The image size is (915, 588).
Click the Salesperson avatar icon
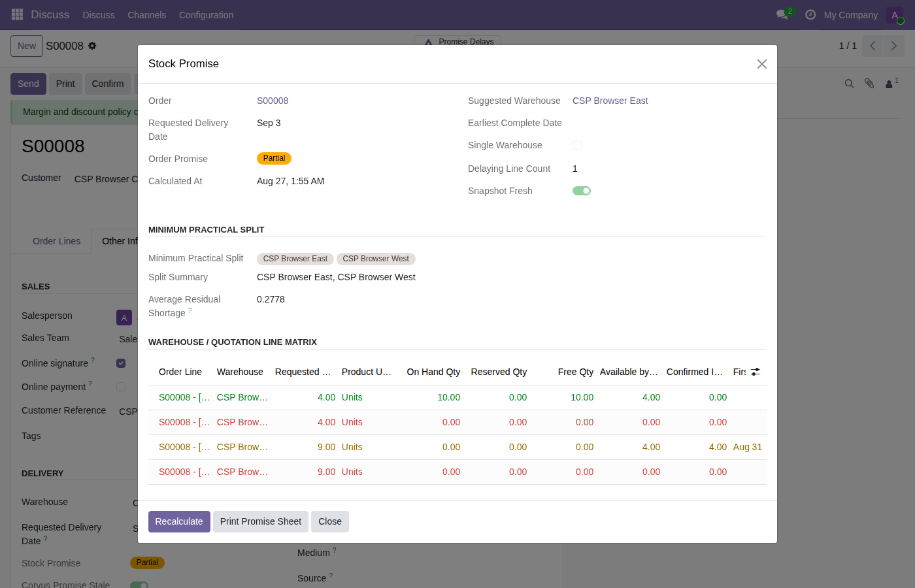coord(124,318)
